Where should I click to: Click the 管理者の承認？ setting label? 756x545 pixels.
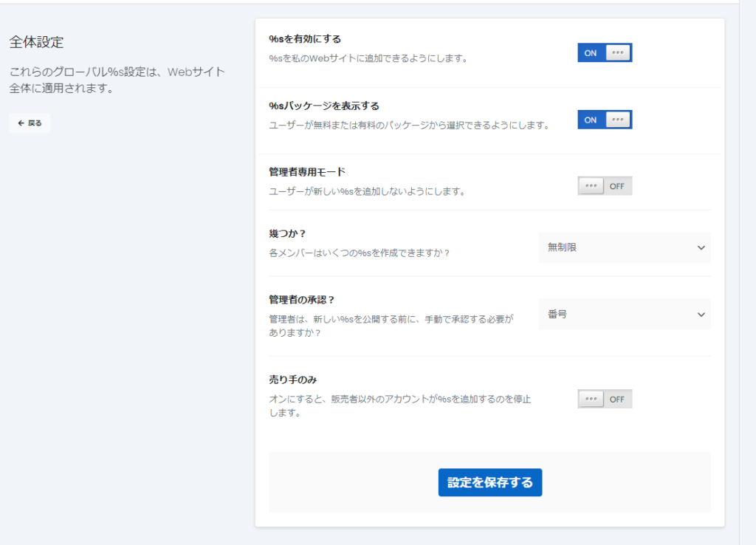(x=302, y=300)
